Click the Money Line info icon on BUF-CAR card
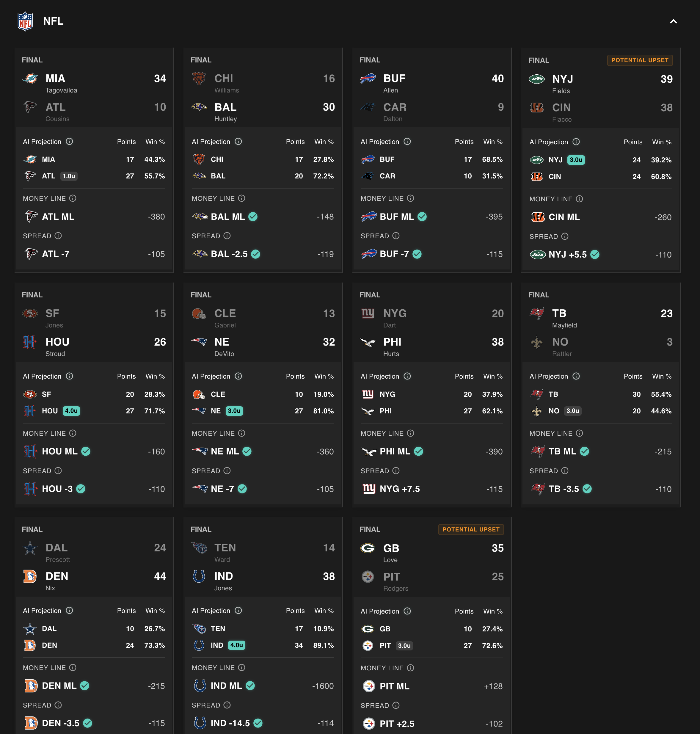 coord(411,199)
